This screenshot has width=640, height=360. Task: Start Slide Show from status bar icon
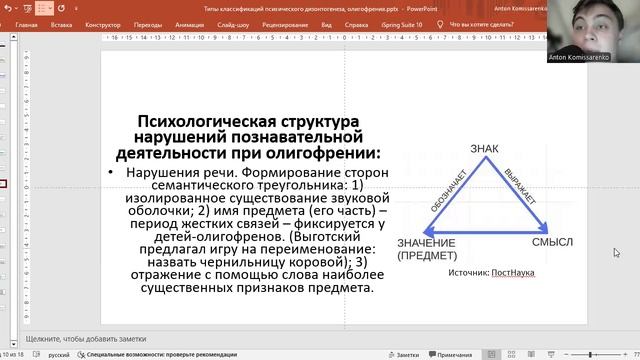click(551, 354)
